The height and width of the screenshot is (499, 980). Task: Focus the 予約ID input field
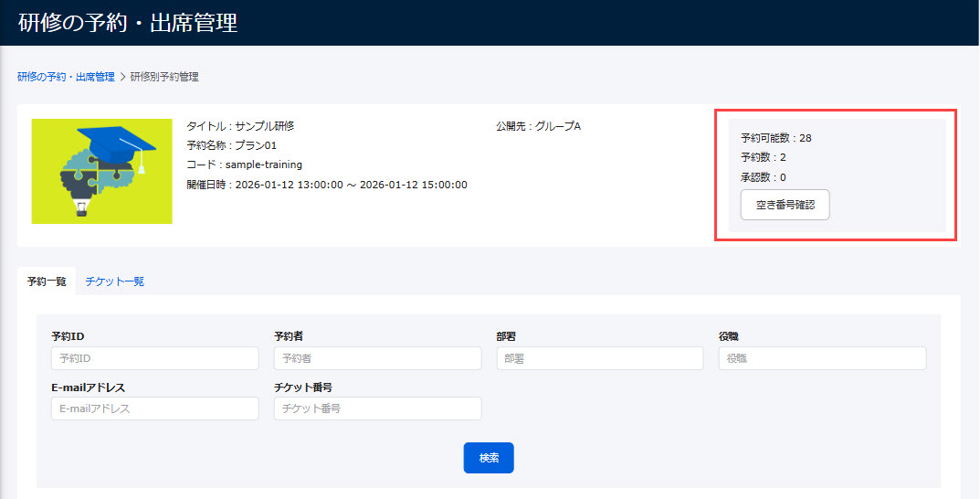(154, 358)
